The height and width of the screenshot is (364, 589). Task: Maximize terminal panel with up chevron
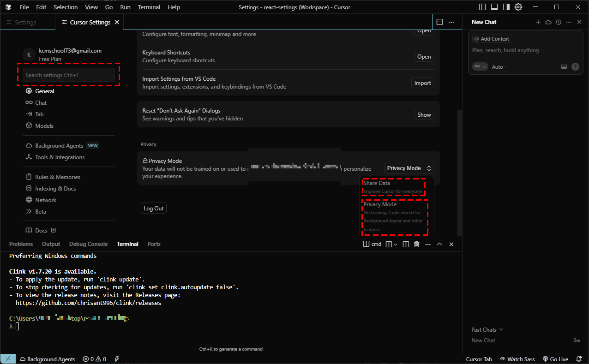(439, 244)
